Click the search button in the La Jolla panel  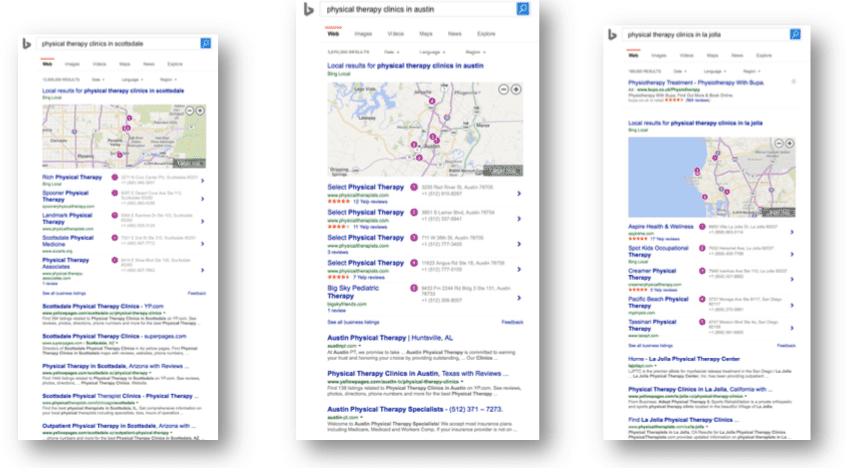pyautogui.click(x=795, y=34)
